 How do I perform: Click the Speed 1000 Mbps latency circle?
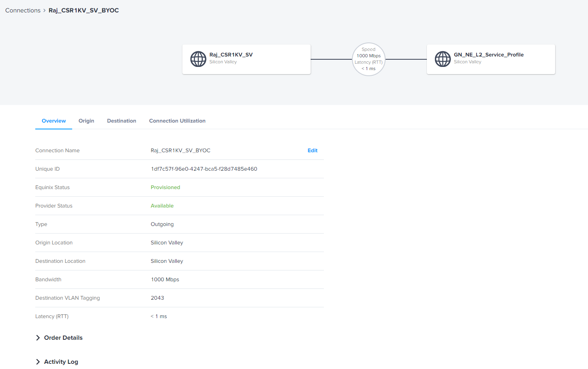(369, 59)
